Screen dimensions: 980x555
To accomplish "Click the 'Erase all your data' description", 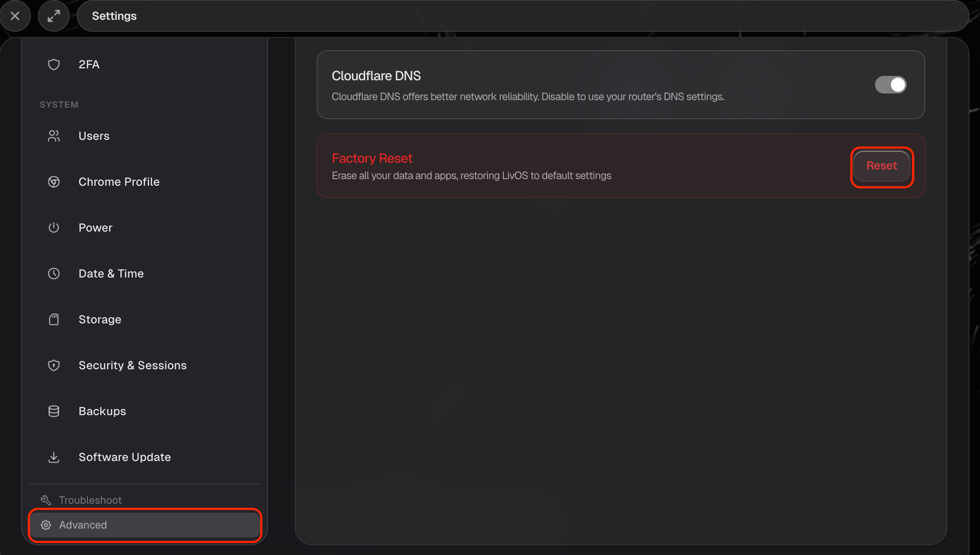I will tap(471, 176).
